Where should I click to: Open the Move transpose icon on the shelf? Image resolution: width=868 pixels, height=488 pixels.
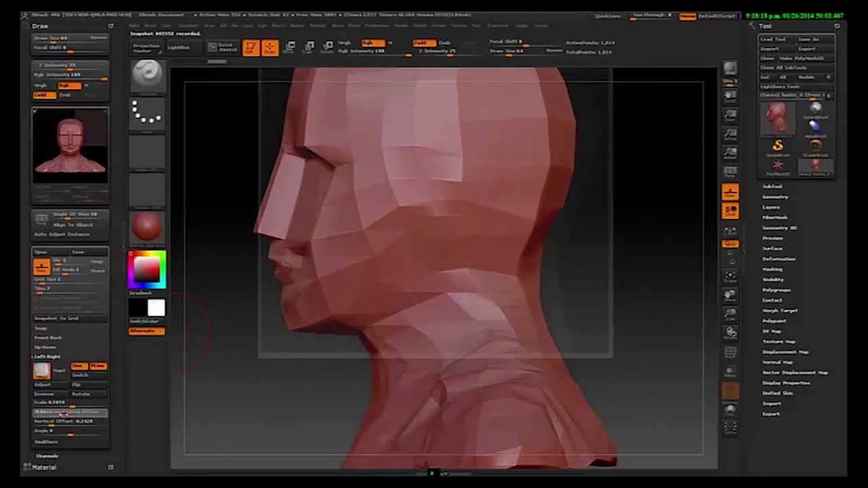pyautogui.click(x=290, y=47)
